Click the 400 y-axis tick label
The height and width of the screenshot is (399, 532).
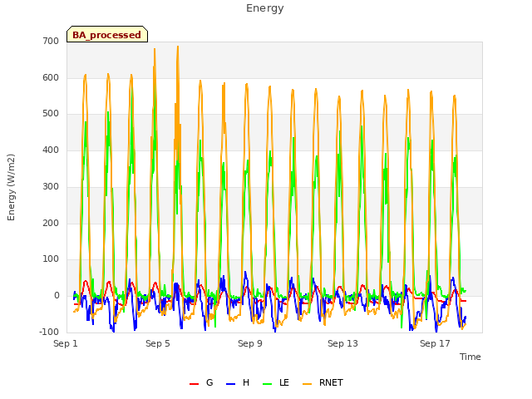pyautogui.click(x=51, y=150)
